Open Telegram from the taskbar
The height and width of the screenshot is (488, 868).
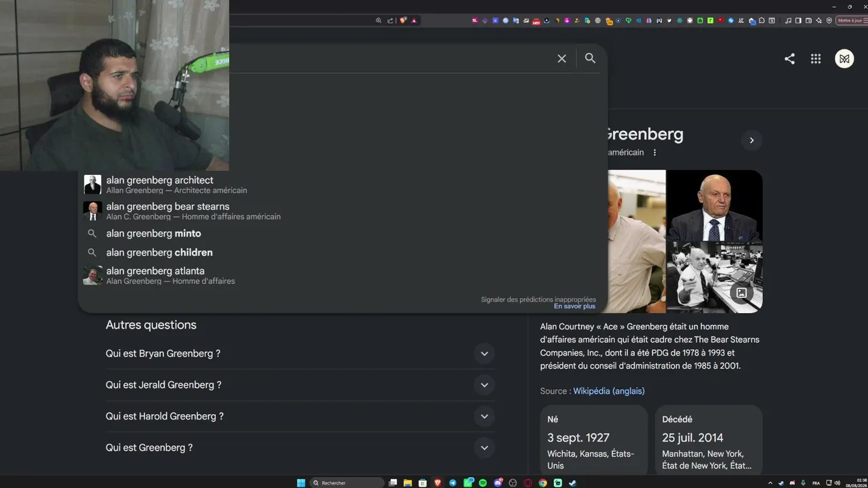point(453,483)
